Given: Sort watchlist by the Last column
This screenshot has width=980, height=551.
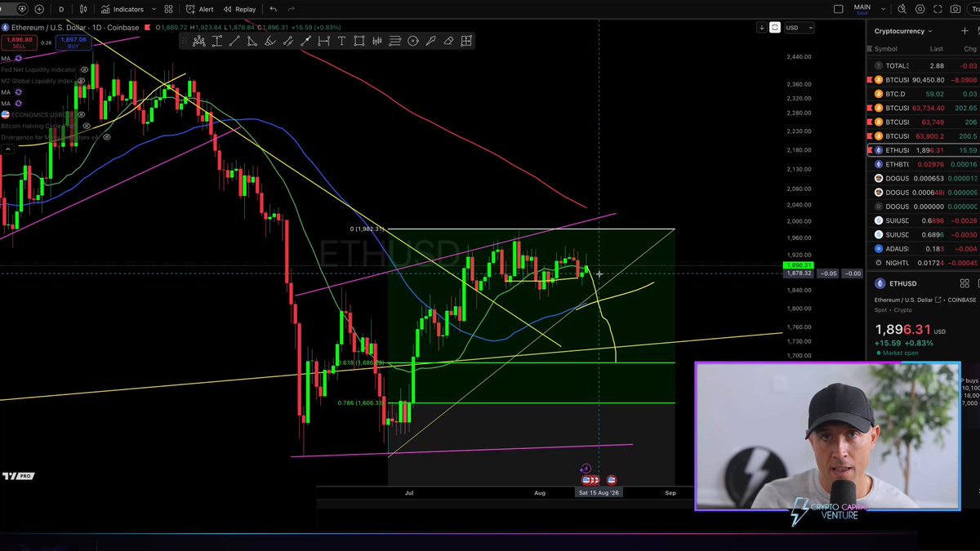Looking at the screenshot, I should (936, 49).
